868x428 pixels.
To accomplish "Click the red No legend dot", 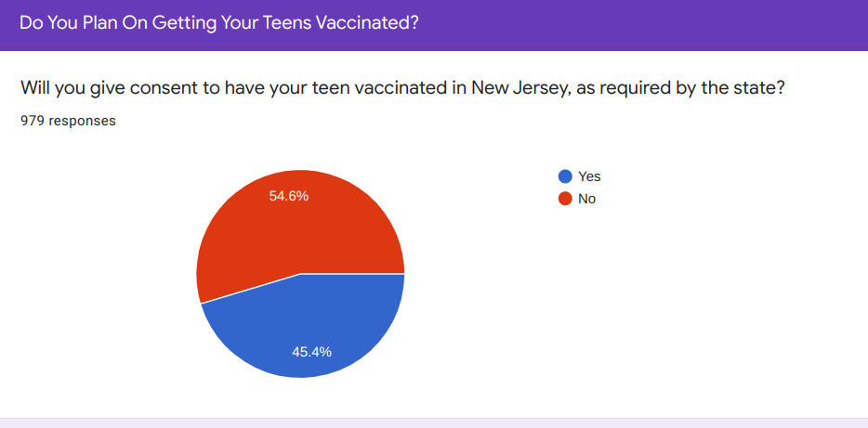I will point(565,199).
